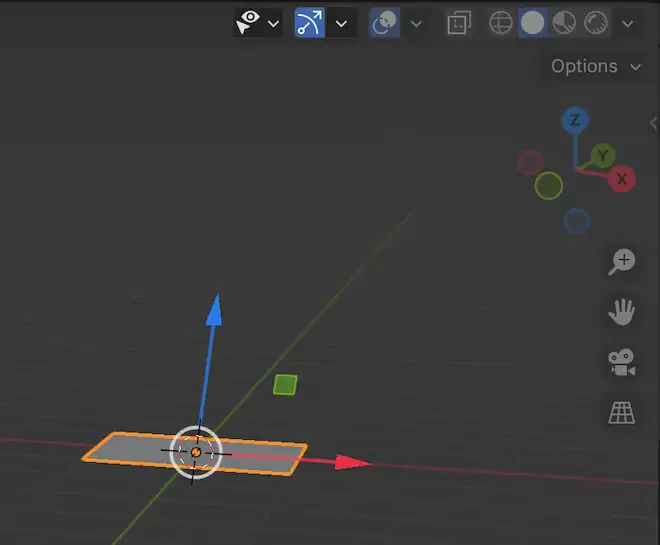The image size is (660, 545).
Task: Switch to material preview shading
Action: [x=564, y=23]
